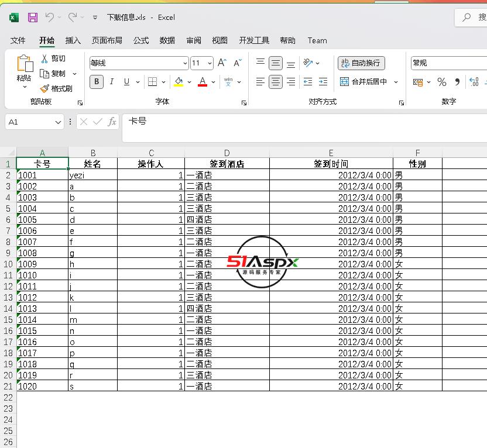Switch to 公式 tab
487x448 pixels.
[141, 40]
